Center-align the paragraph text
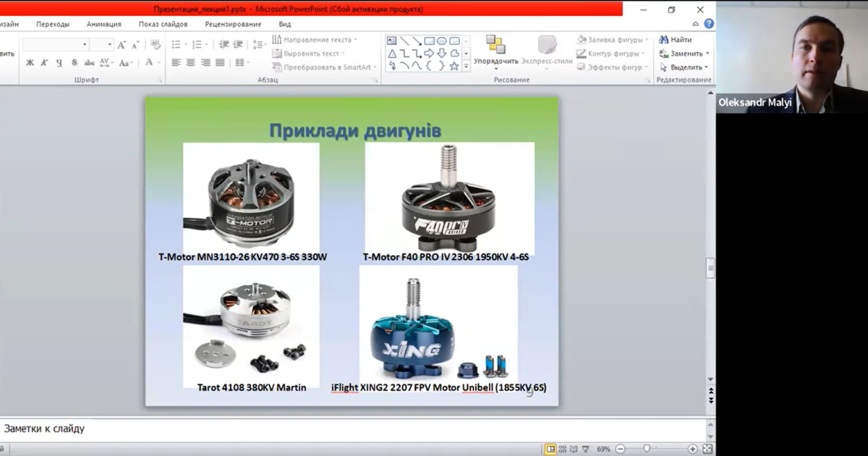The width and height of the screenshot is (868, 456). (190, 63)
